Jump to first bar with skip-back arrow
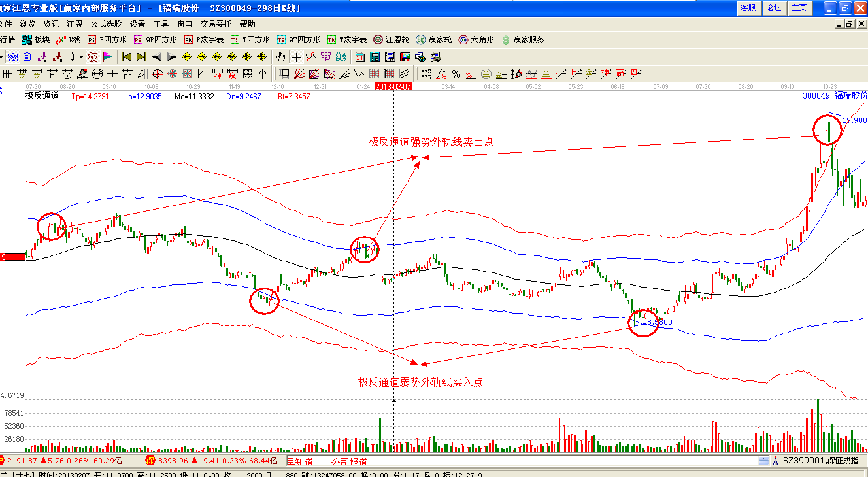Image resolution: width=868 pixels, height=477 pixels. (127, 57)
